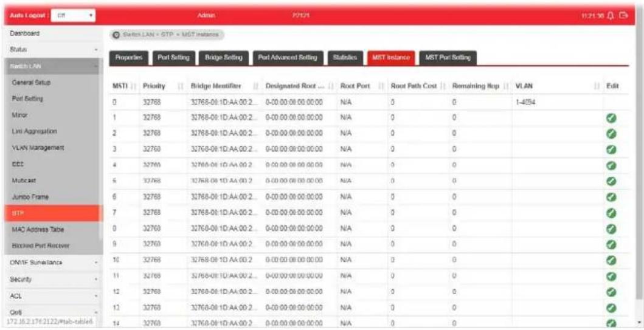This screenshot has width=644, height=330.
Task: Sort table by Remaining Hop column
Action: (x=480, y=86)
